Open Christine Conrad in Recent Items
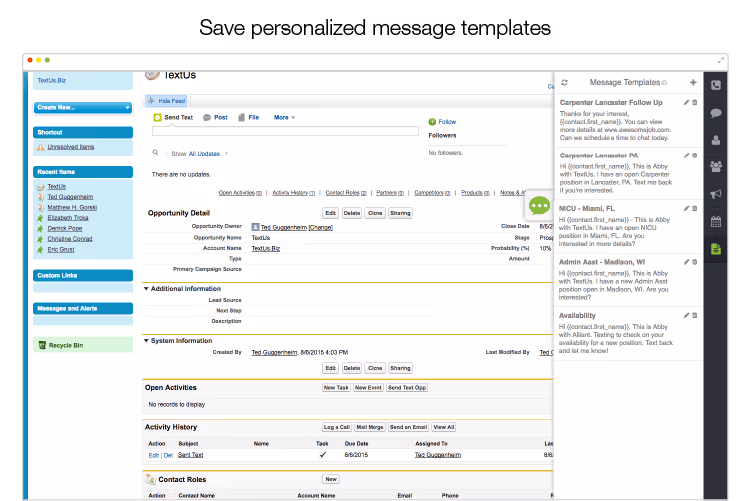The height and width of the screenshot is (501, 751). tap(69, 239)
